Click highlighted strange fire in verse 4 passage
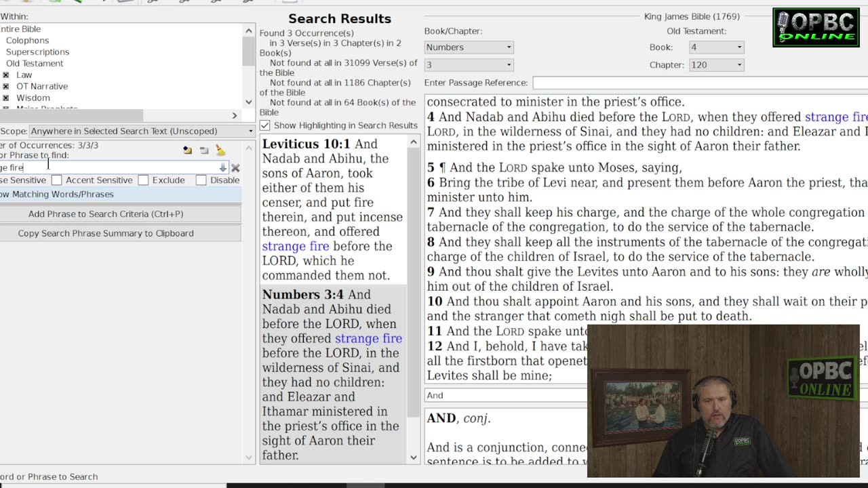Screen dimensions: 868x488 pos(836,117)
